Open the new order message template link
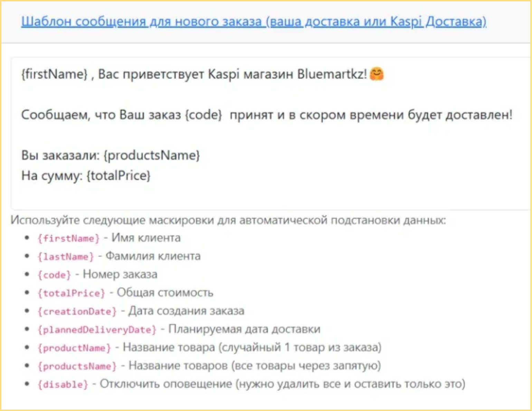Screen dimensions: 532x411 click(254, 22)
